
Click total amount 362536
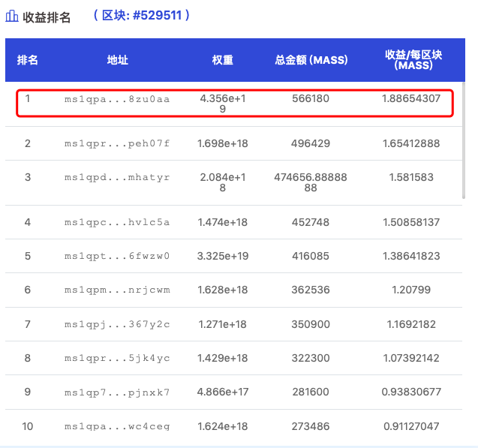(x=311, y=290)
